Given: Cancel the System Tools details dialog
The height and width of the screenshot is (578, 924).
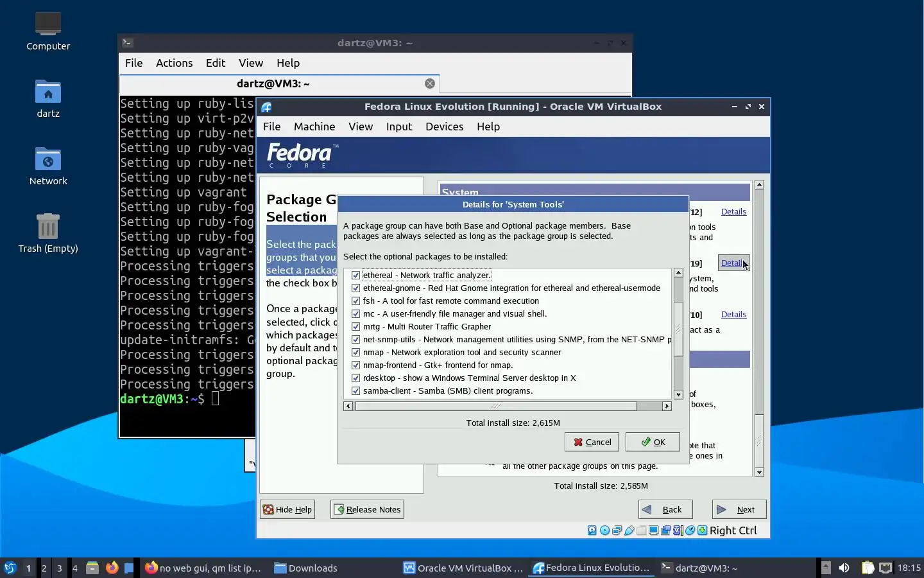Looking at the screenshot, I should [592, 442].
